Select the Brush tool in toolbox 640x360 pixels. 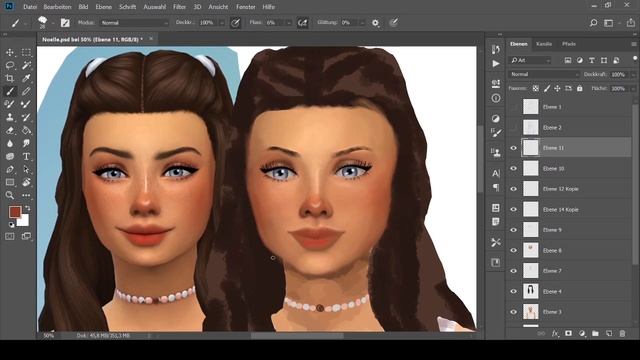10,91
